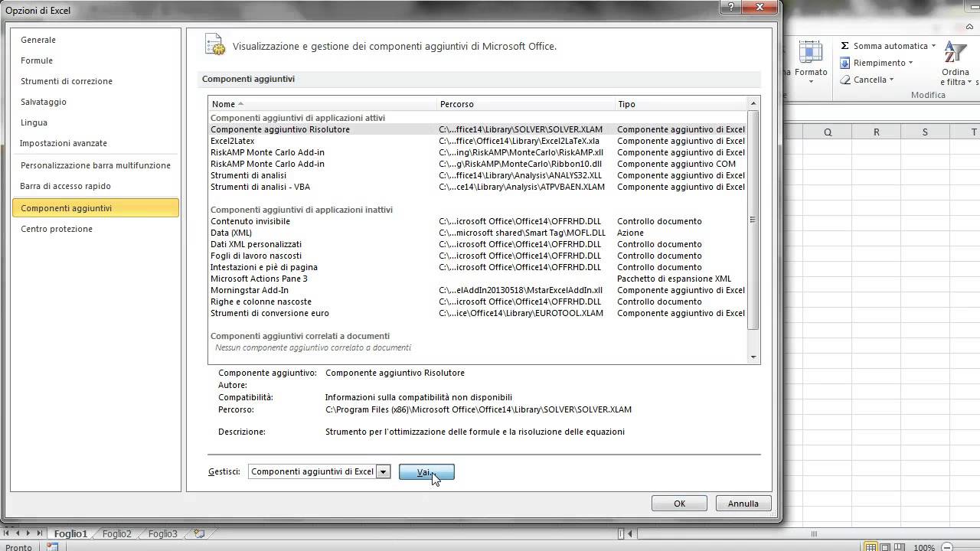The width and height of the screenshot is (980, 551).
Task: Select the Excel2Latex add-in row
Action: click(x=478, y=141)
